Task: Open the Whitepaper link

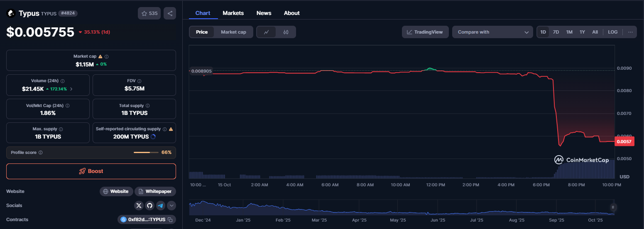Action: 155,191
